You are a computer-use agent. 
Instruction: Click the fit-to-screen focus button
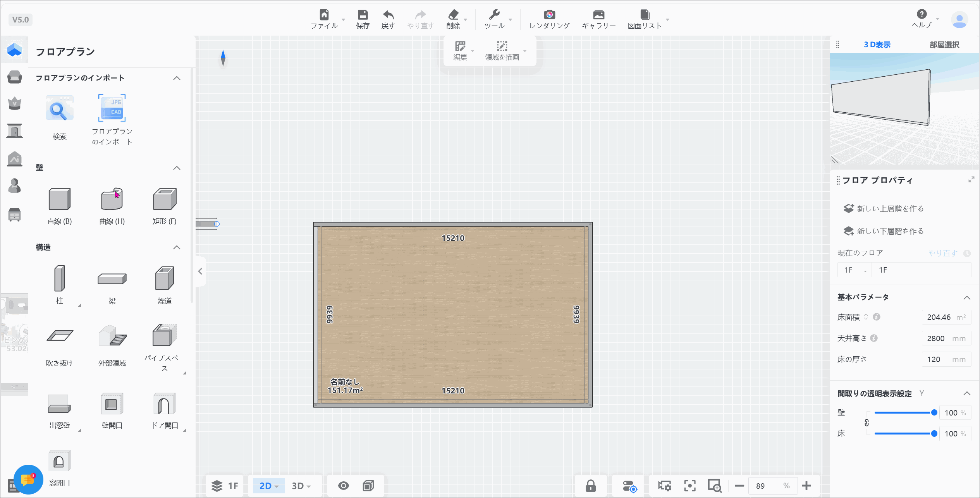(x=690, y=486)
